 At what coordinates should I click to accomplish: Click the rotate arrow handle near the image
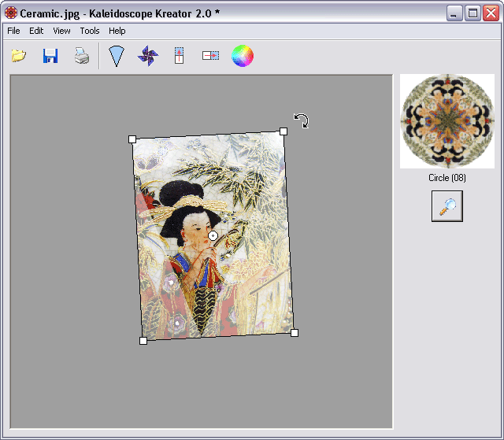[x=302, y=120]
